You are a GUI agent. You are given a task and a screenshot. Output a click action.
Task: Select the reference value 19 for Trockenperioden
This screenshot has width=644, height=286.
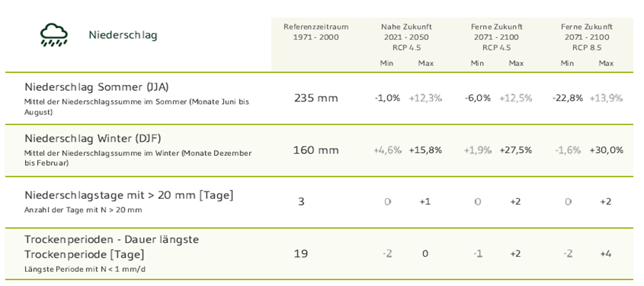[301, 254]
